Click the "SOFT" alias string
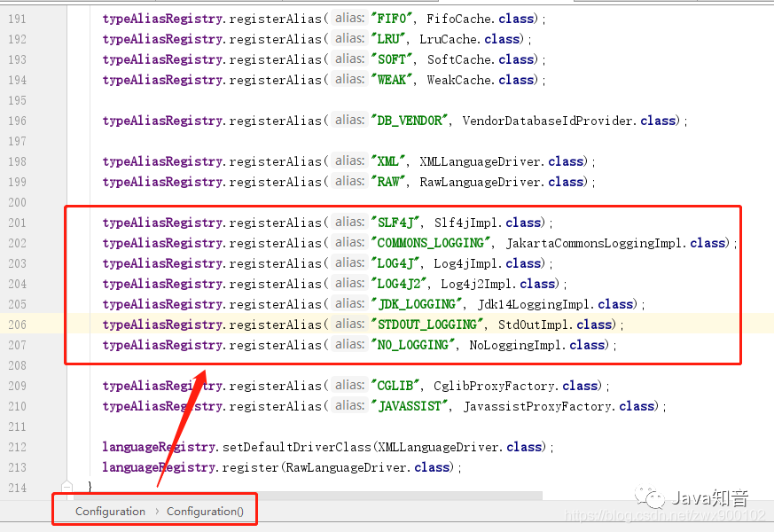The width and height of the screenshot is (774, 532). 392,59
